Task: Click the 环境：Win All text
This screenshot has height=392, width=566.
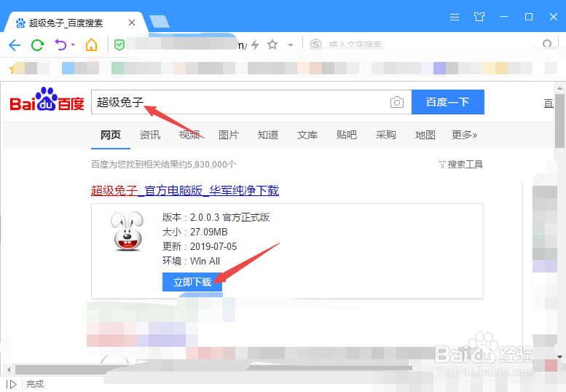Action: click(192, 261)
